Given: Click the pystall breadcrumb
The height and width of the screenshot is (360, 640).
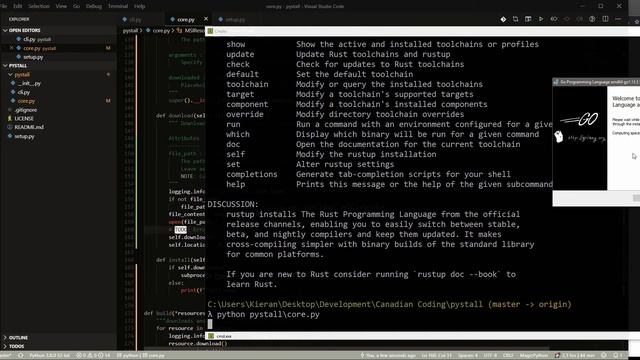Looking at the screenshot, I should coord(130,31).
